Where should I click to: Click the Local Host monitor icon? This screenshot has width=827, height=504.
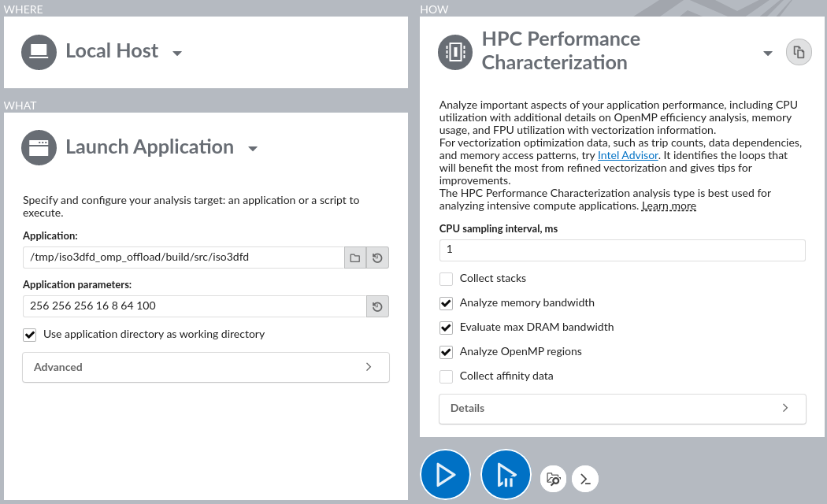(x=39, y=50)
